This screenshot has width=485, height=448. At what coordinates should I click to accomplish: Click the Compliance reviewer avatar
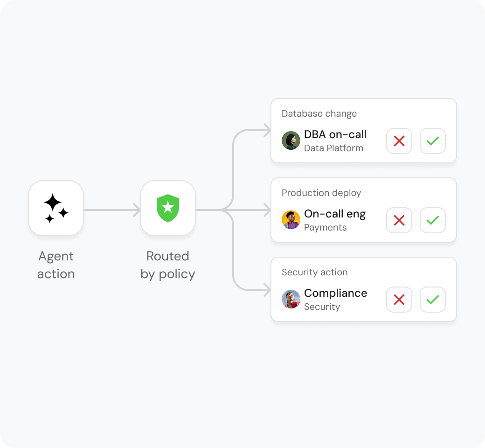(x=291, y=299)
